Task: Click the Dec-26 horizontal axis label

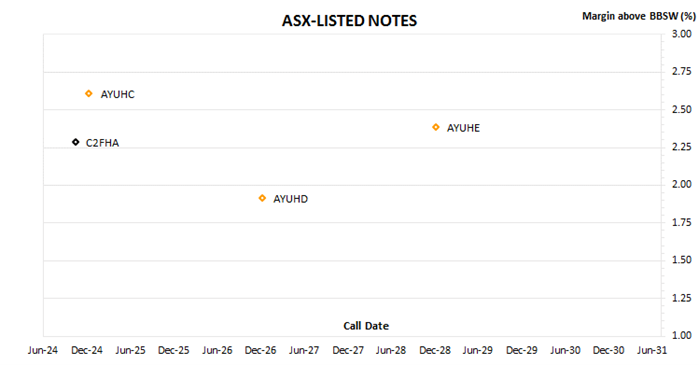Action: click(260, 350)
